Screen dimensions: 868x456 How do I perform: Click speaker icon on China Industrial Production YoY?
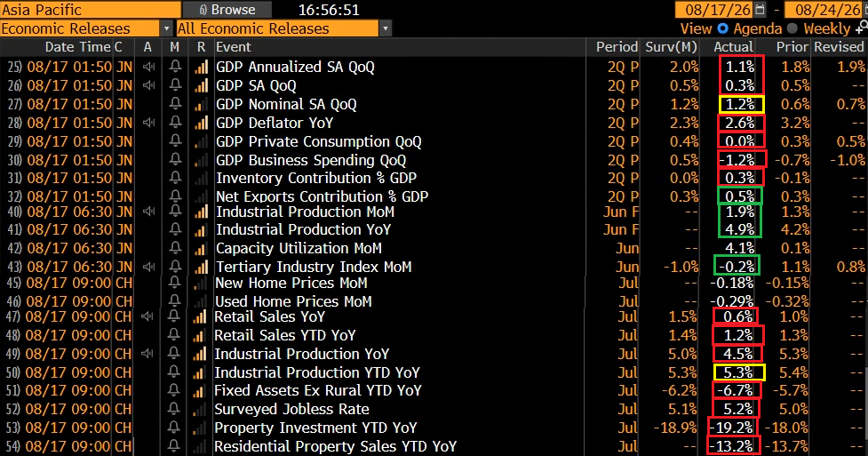(147, 354)
